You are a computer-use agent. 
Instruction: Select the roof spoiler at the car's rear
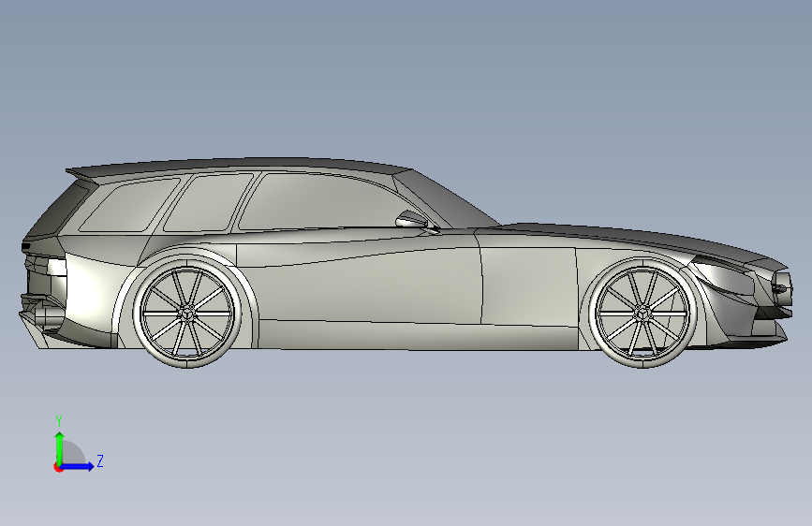tap(82, 174)
